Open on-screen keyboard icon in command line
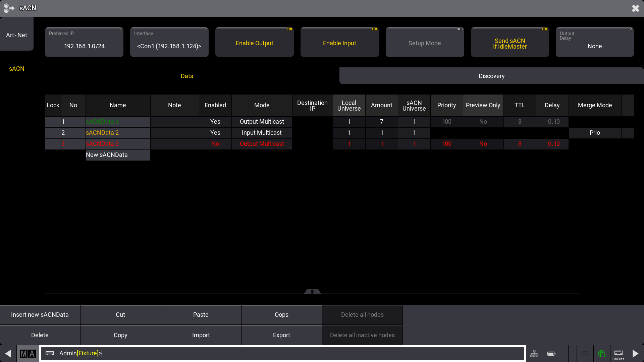The width and height of the screenshot is (644, 362). pyautogui.click(x=50, y=353)
